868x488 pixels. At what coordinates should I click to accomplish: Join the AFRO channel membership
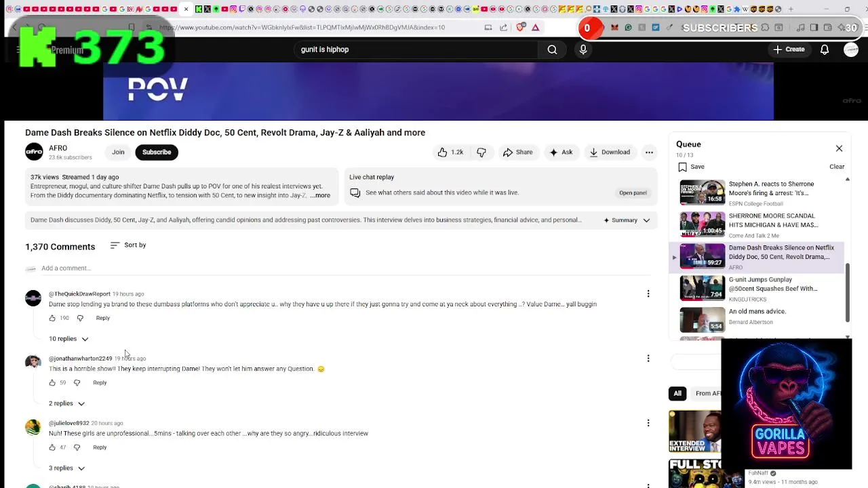click(x=118, y=152)
